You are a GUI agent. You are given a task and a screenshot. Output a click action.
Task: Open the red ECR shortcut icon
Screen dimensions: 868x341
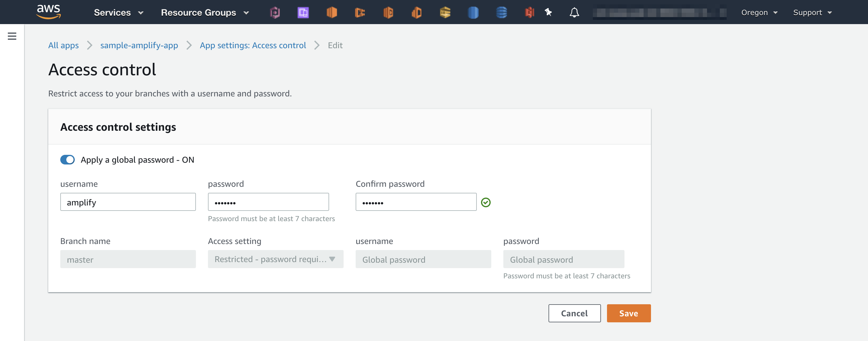(529, 12)
